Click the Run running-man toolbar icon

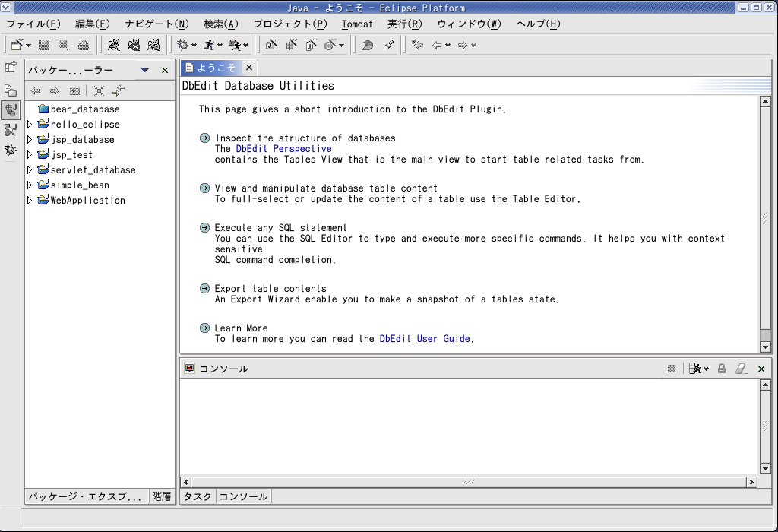(x=209, y=45)
